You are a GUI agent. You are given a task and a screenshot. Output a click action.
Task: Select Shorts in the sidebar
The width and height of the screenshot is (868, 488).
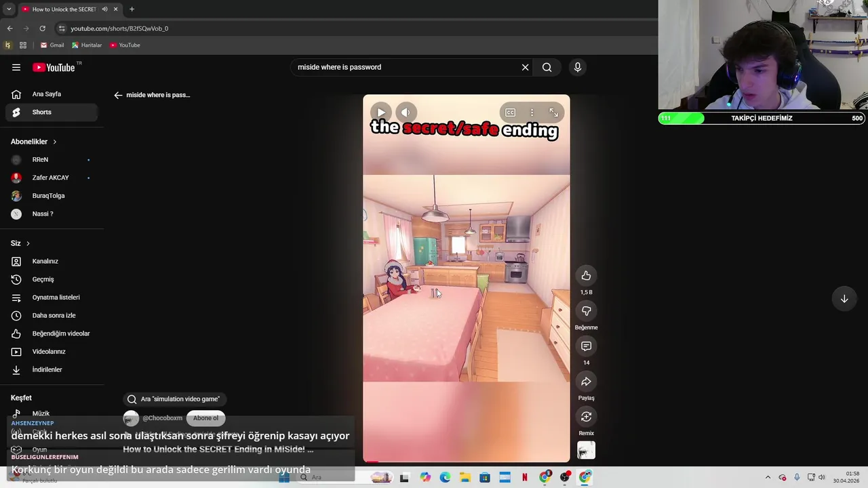(52, 112)
